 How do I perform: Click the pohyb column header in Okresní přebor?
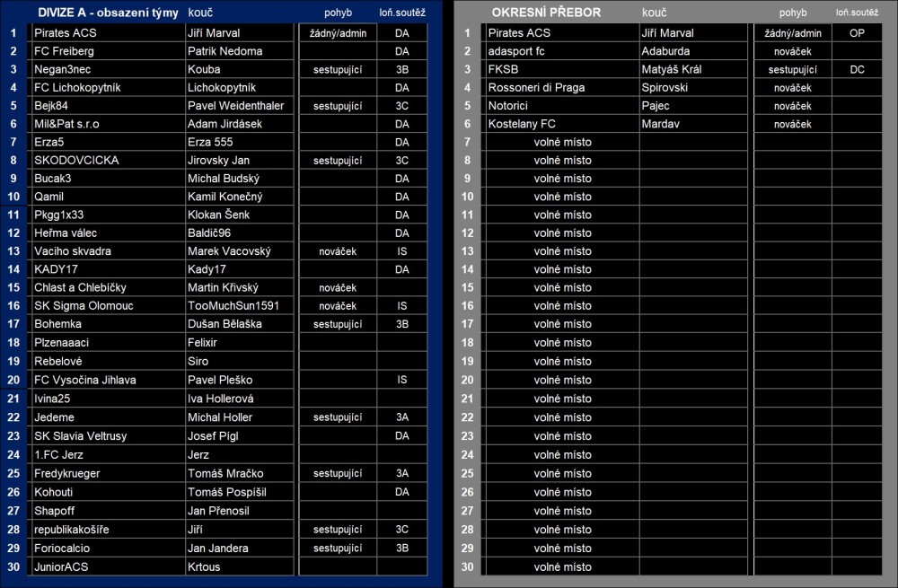(x=793, y=12)
